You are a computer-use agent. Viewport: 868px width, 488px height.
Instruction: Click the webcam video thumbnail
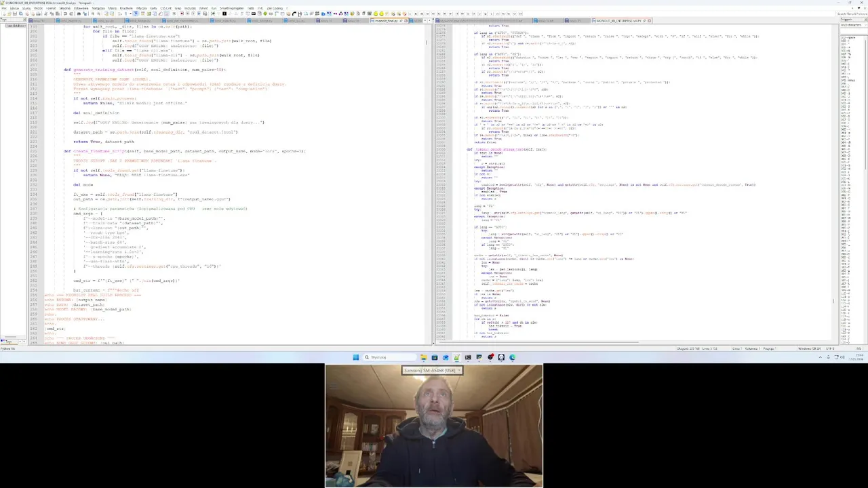[434, 426]
